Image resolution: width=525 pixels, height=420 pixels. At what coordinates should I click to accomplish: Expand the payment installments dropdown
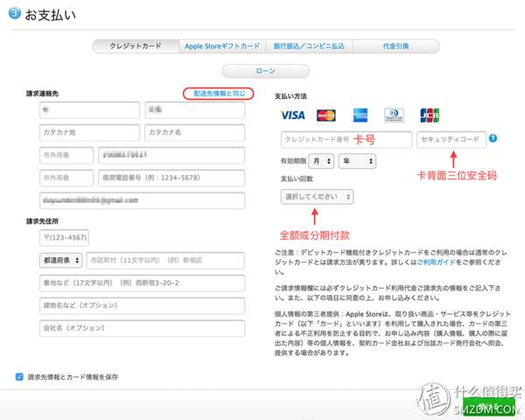[317, 197]
